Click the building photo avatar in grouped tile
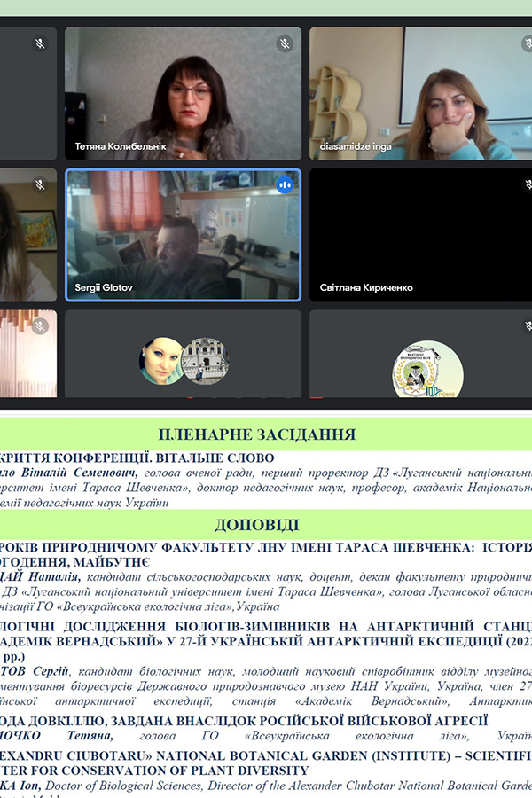Screen dimensions: 532x798 coord(206,360)
